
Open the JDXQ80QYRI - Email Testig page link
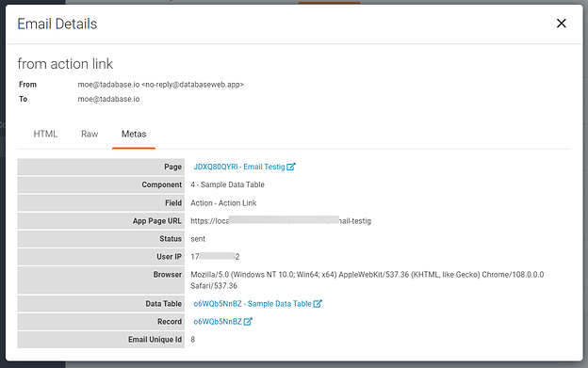(239, 167)
